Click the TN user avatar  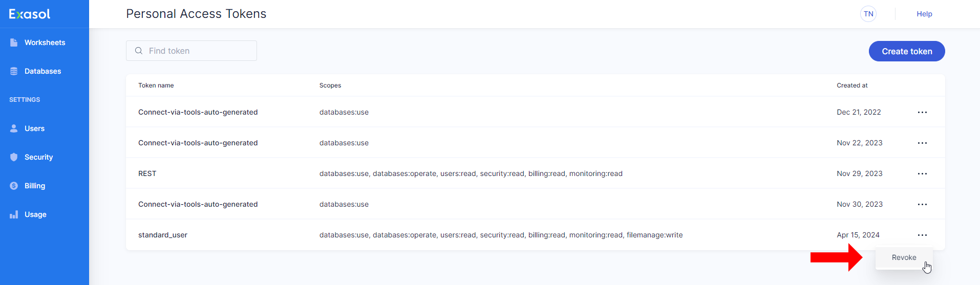[x=868, y=14]
